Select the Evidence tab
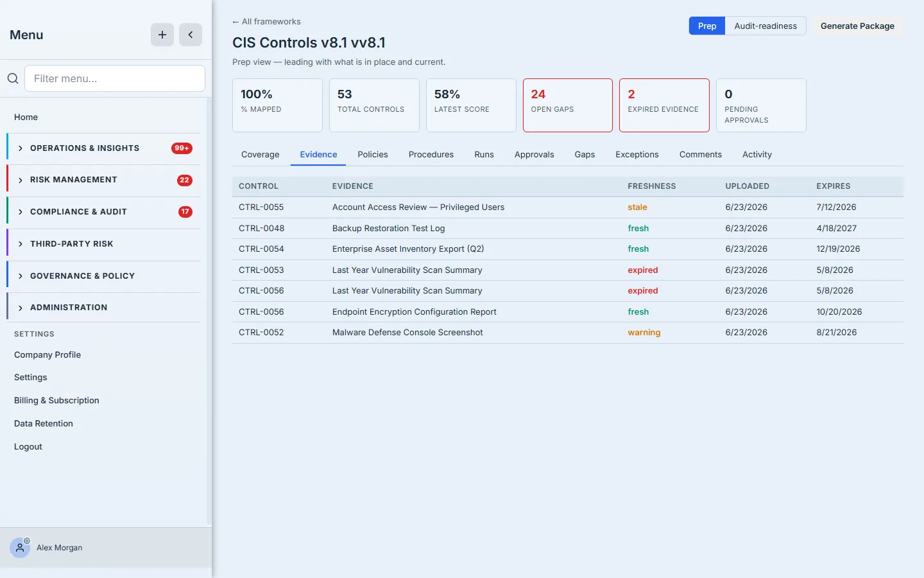This screenshot has height=578, width=924. tap(318, 155)
